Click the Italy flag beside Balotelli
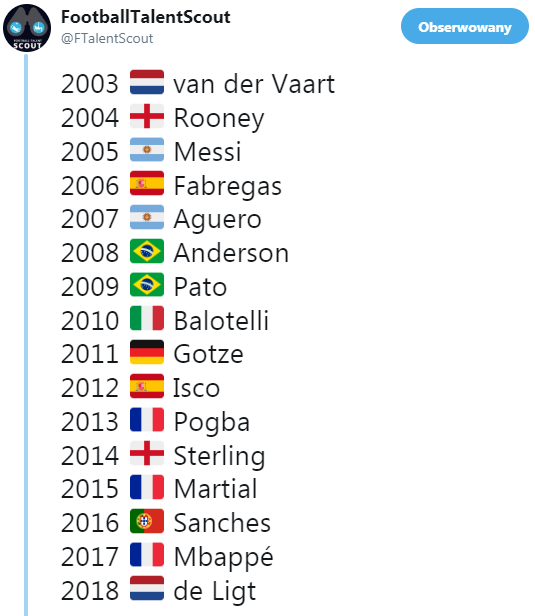The height and width of the screenshot is (616, 535). click(x=147, y=319)
